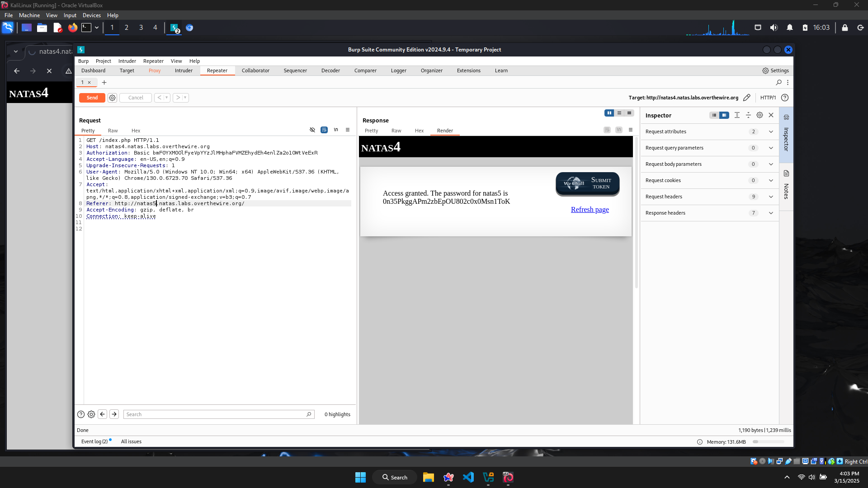Add a new Repeater tab
868x488 pixels.
[104, 82]
